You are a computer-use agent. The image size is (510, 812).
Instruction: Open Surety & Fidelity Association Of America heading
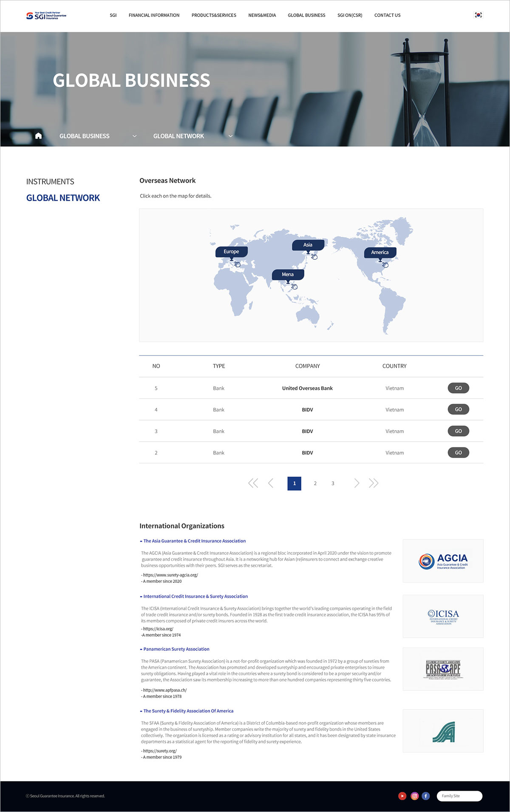(x=188, y=711)
